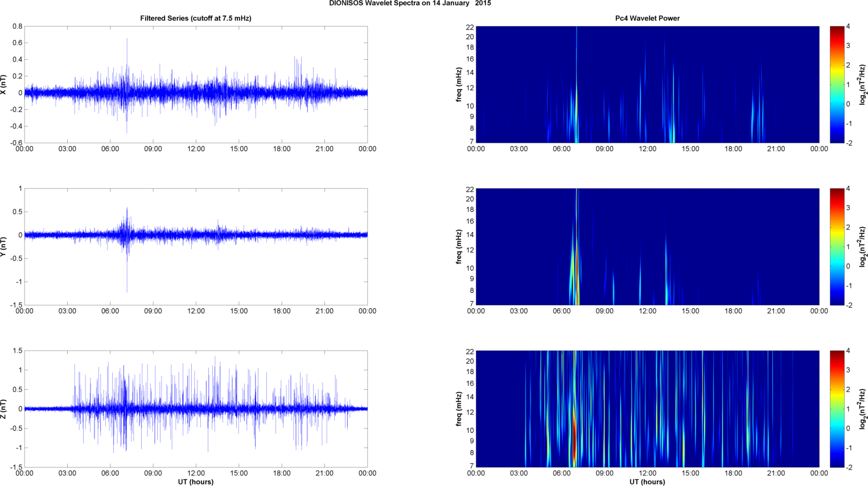Click the 1.5 tick on Z plot axis
Viewport: 868px width, 486px height.
point(17,351)
